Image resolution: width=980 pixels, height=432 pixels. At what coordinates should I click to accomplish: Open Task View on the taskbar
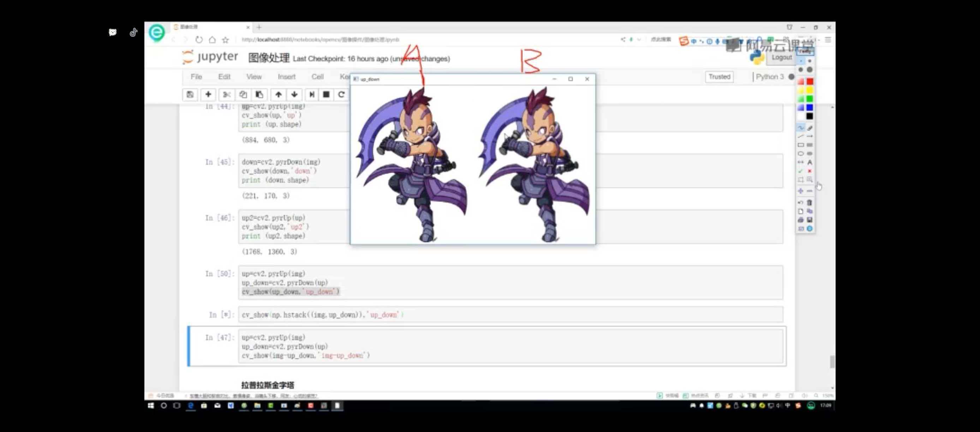[177, 406]
